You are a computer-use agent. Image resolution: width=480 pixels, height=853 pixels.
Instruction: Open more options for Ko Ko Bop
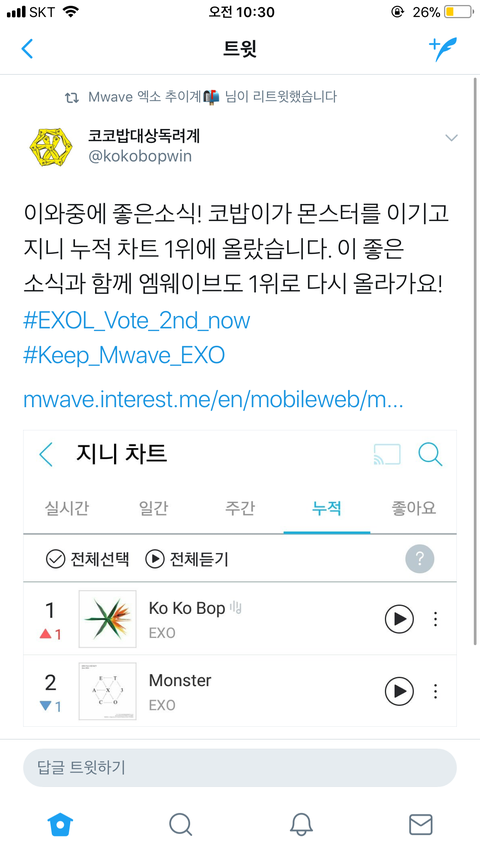point(435,619)
